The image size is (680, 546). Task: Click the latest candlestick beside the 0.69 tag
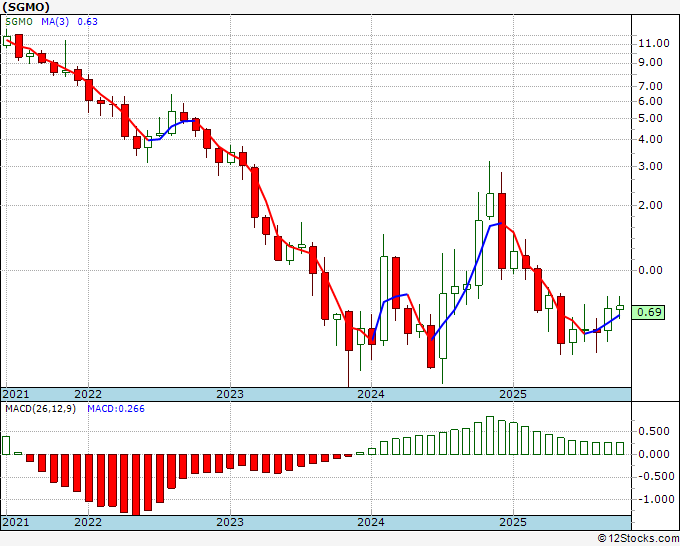coord(620,307)
